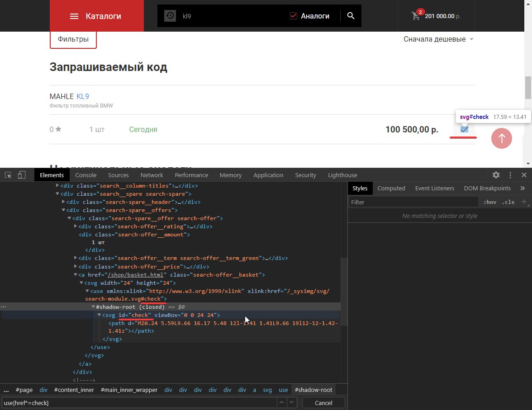The height and width of the screenshot is (410, 532).
Task: Open the shopping cart icon
Action: (416, 16)
